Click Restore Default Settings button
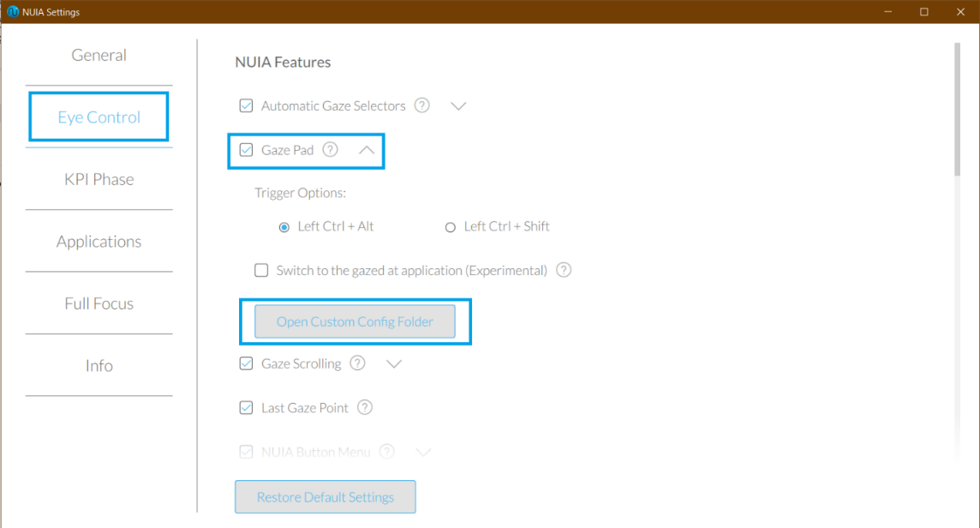This screenshot has height=528, width=980. pyautogui.click(x=325, y=497)
